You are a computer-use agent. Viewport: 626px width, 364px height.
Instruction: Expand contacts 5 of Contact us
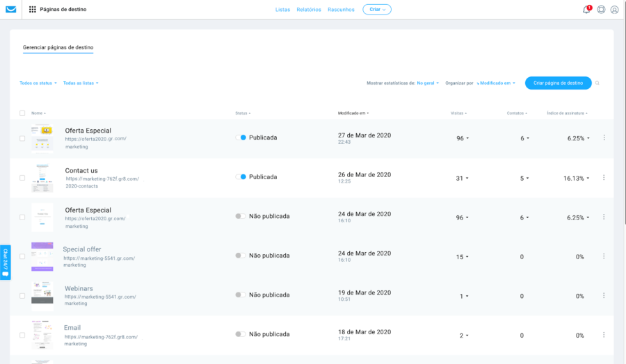[x=524, y=179]
